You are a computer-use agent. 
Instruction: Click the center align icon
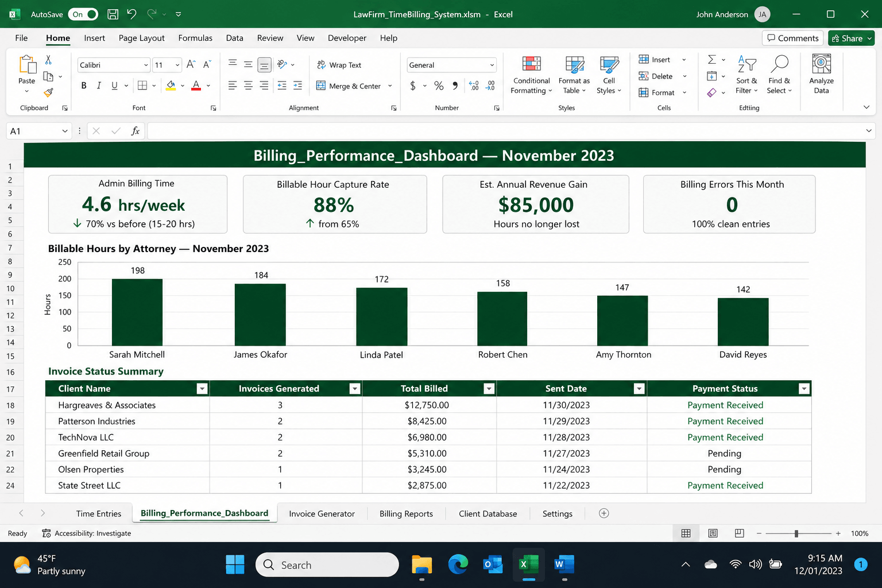coord(248,86)
